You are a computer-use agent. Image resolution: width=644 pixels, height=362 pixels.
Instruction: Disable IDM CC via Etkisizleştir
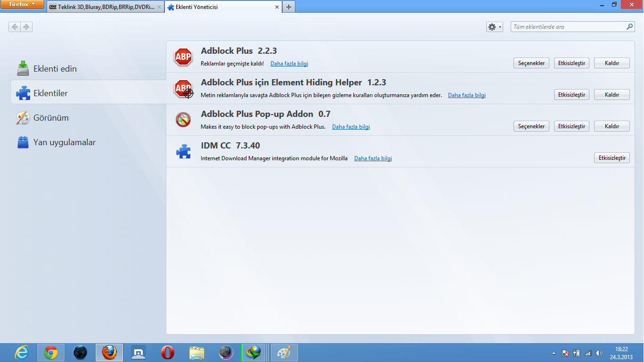tap(612, 158)
